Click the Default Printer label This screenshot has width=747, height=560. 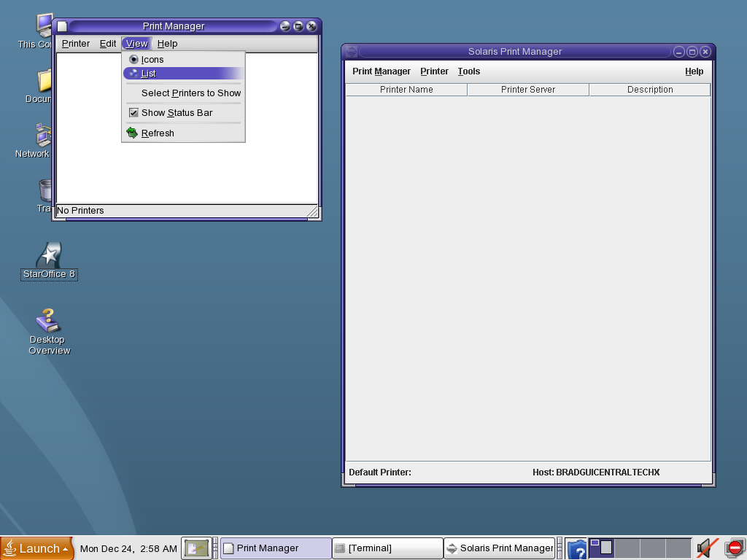379,472
